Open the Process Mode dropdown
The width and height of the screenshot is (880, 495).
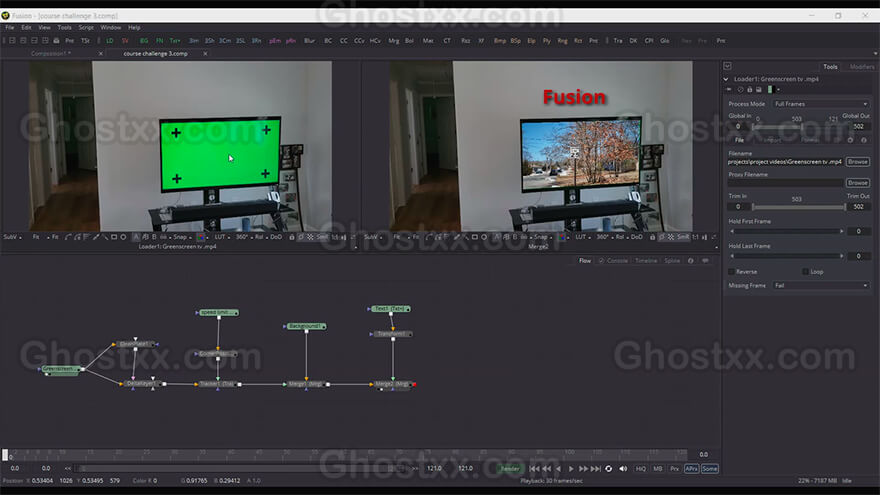tap(821, 104)
